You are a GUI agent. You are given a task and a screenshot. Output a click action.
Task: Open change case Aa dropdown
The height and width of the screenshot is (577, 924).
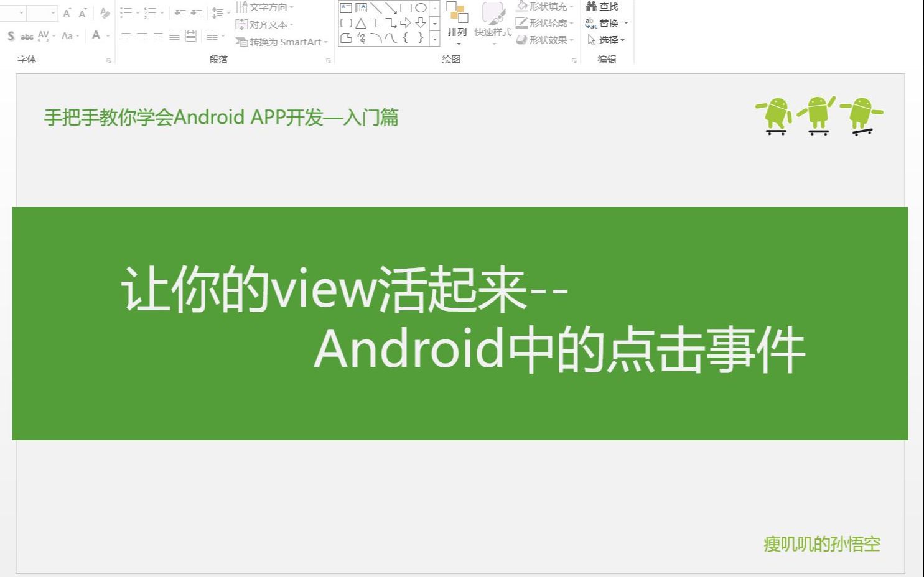click(x=70, y=36)
